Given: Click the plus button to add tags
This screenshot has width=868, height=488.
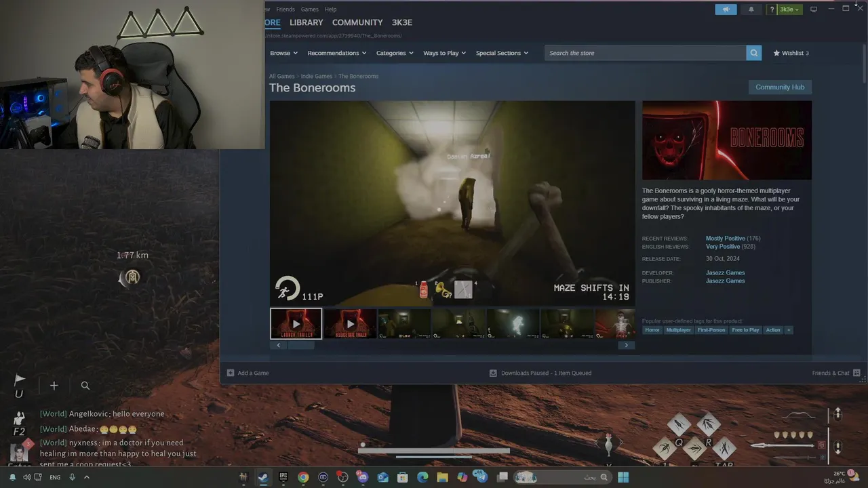Looking at the screenshot, I should coord(789,330).
